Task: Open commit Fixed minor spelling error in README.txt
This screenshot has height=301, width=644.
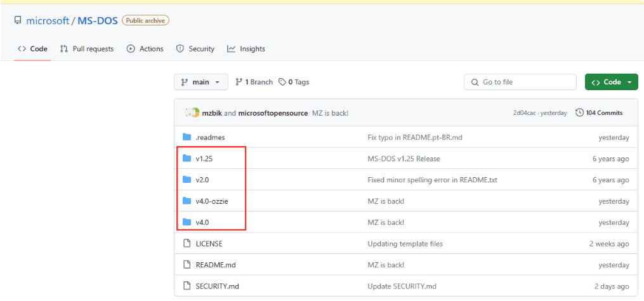Action: tap(433, 180)
